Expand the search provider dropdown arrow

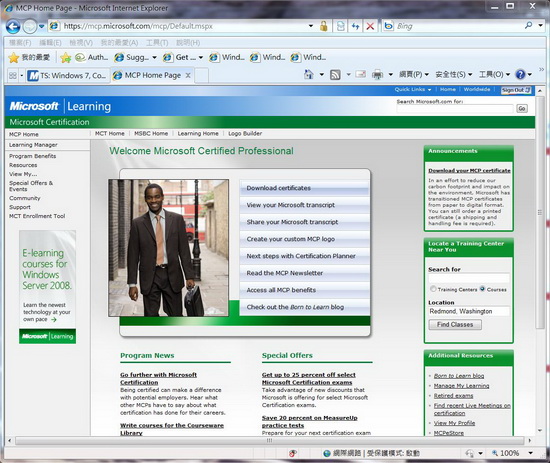point(541,26)
